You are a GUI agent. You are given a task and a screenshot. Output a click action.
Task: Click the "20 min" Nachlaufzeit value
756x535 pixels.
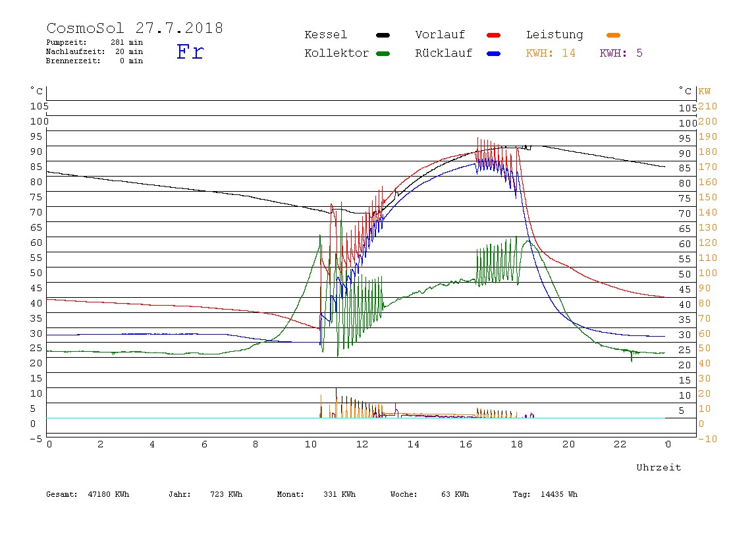[129, 51]
